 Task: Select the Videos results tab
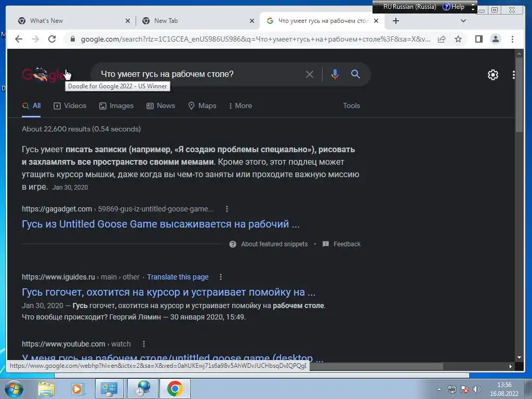tap(70, 105)
